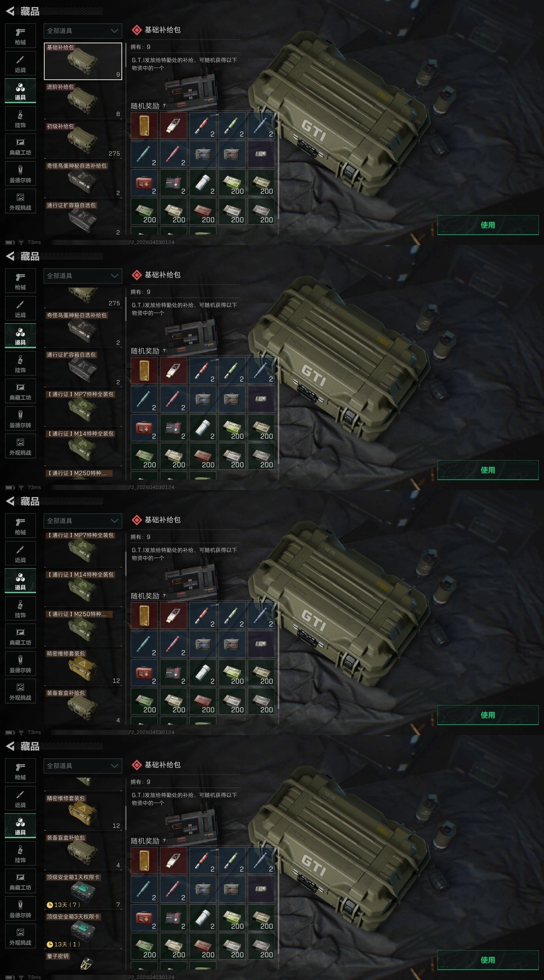Expand the 全部道具 dropdown above the 基础补给包 entry

coord(83,31)
